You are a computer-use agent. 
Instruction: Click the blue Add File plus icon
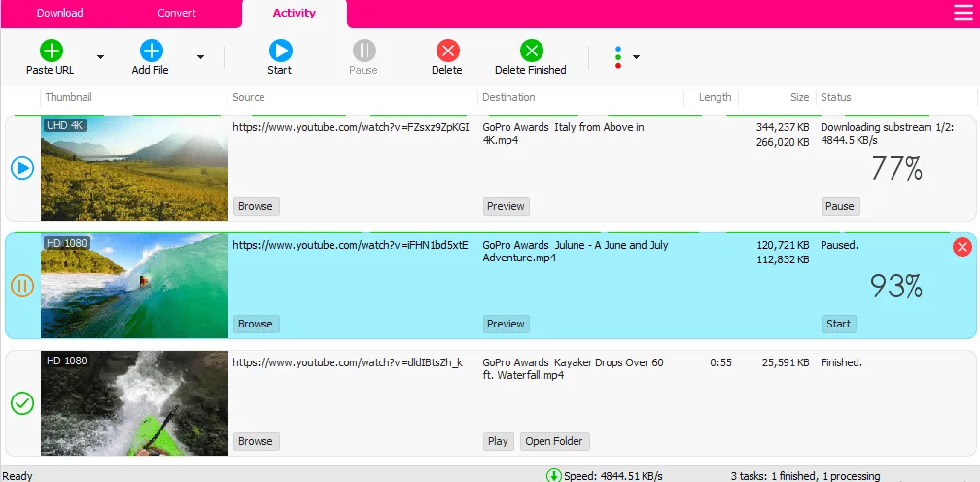point(152,51)
